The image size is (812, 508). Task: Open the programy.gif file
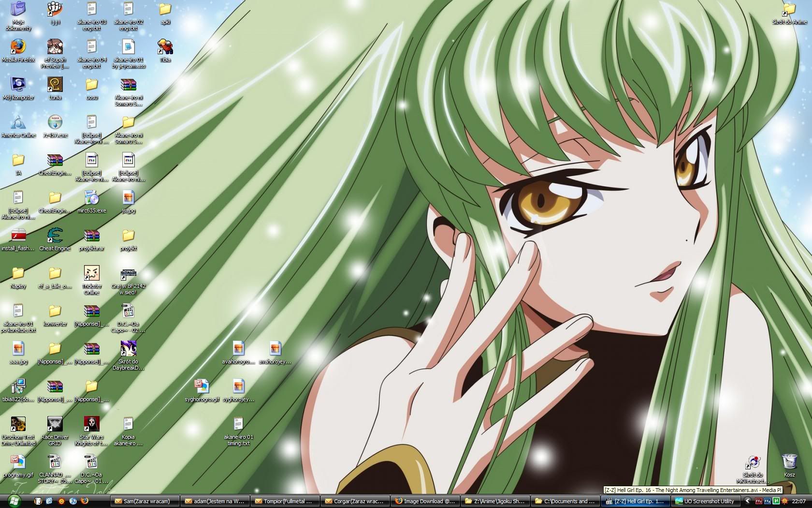click(x=18, y=466)
